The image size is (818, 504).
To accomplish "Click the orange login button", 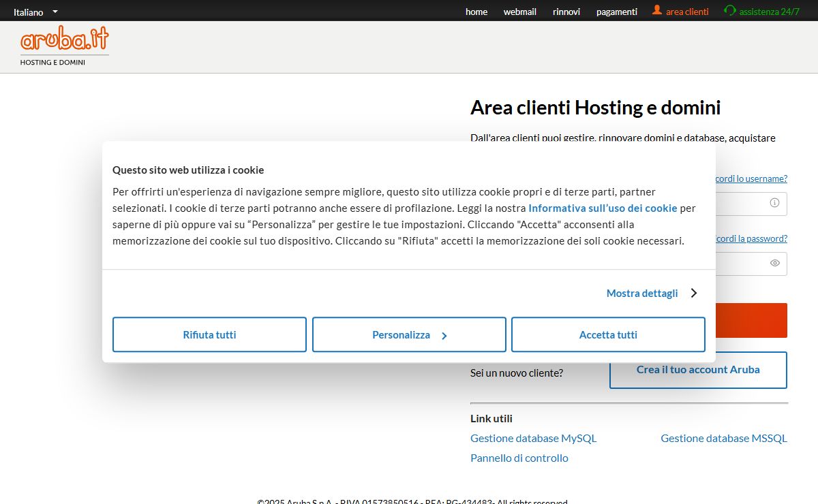I will click(x=751, y=320).
